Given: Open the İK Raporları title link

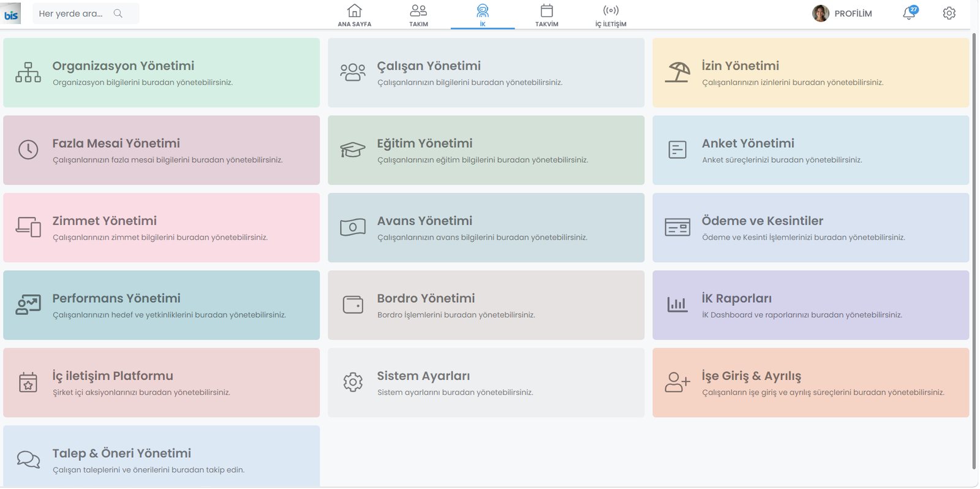Looking at the screenshot, I should (x=737, y=298).
